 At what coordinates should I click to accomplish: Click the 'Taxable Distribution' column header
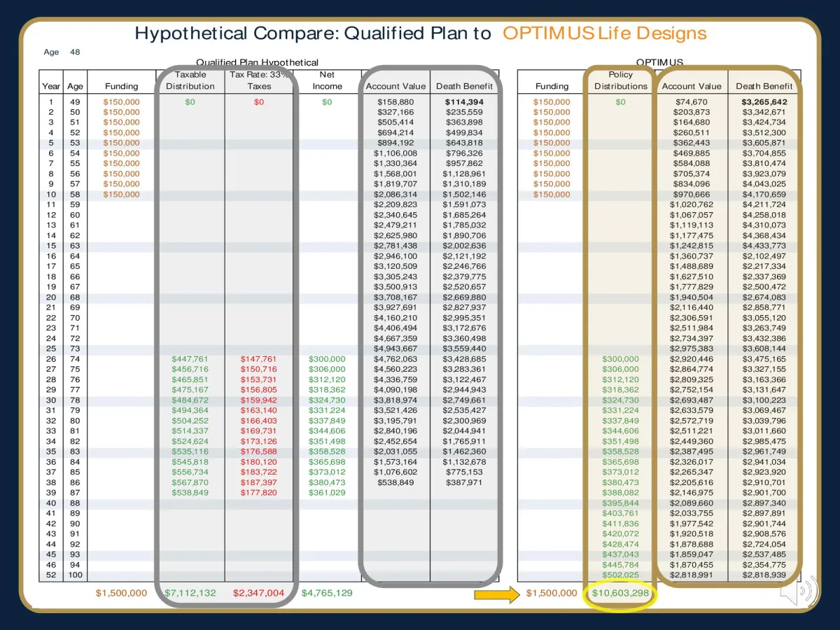(x=190, y=80)
